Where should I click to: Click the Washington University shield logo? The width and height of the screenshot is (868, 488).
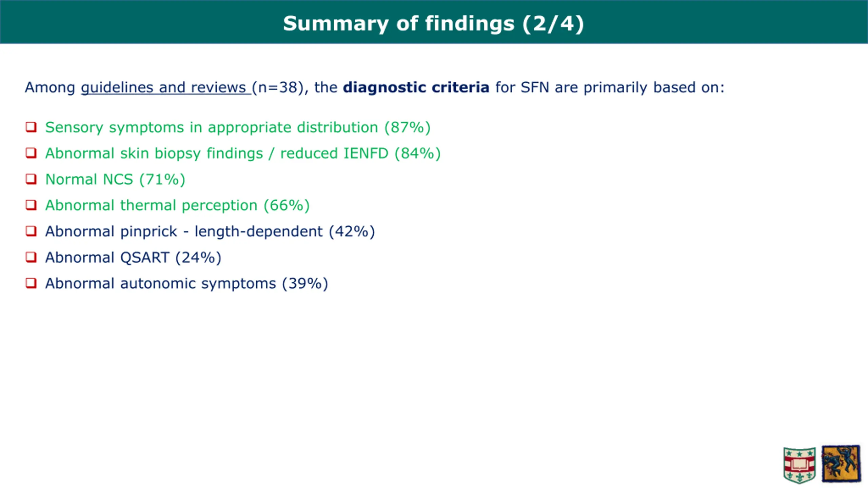pos(799,465)
